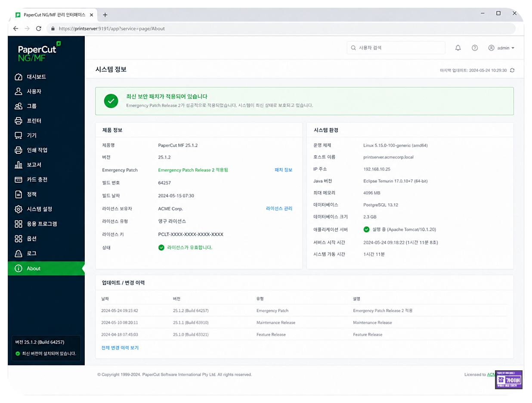
Task: Click the refresh icon beside 마지막 업데이트
Action: pyautogui.click(x=512, y=70)
